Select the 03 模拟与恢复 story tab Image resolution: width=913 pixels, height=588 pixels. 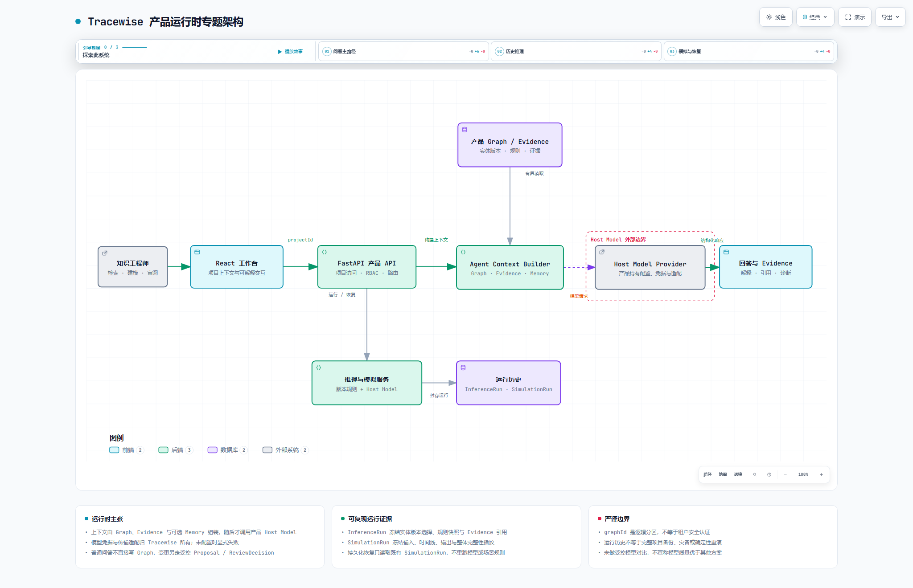coord(748,51)
